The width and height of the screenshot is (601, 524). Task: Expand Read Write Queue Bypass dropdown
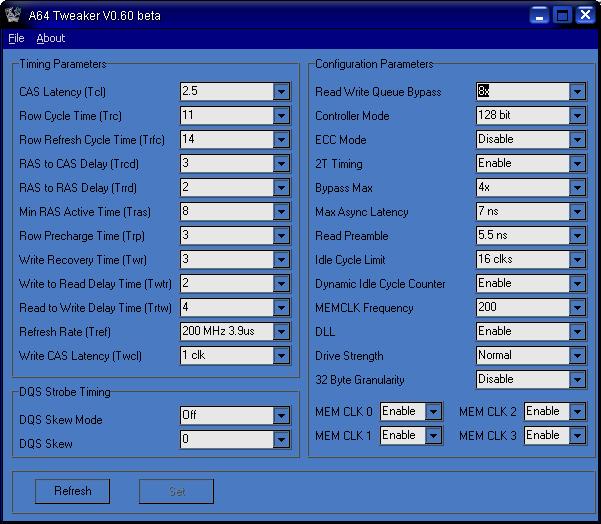(x=577, y=92)
